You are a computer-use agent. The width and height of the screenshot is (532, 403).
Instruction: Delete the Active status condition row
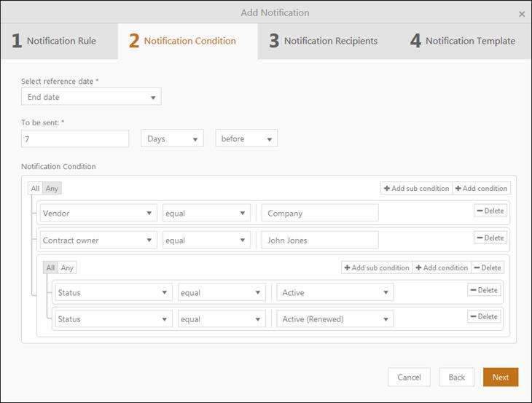(484, 290)
